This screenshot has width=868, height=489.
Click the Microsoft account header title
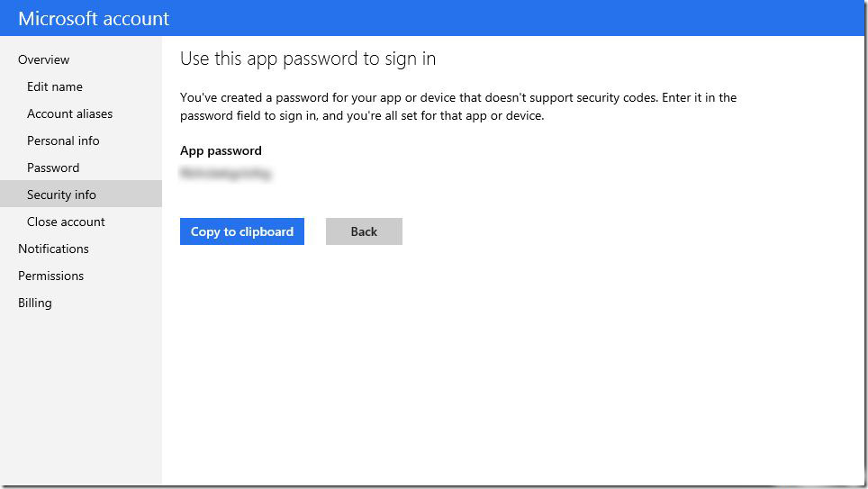click(x=94, y=18)
